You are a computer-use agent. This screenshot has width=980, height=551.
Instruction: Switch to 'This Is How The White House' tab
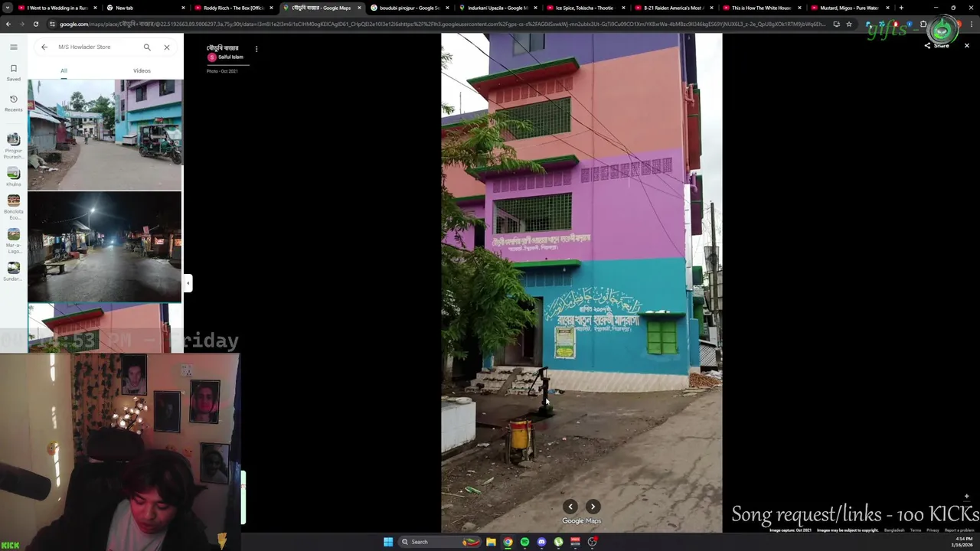click(x=762, y=8)
